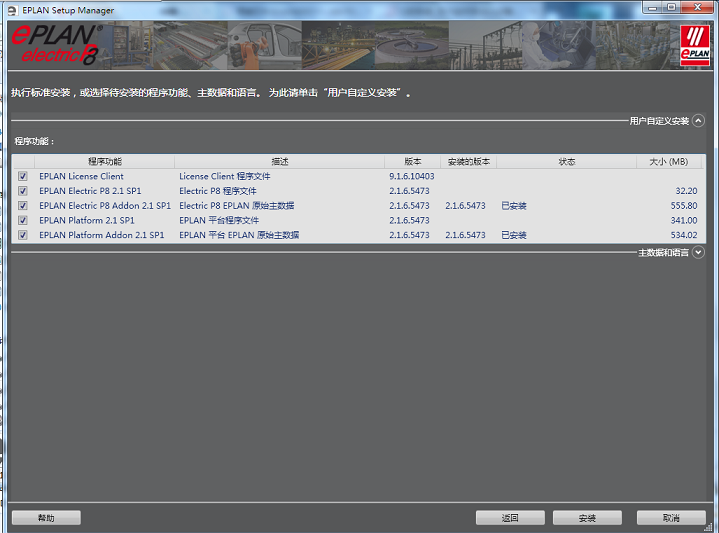Cancel setup with the 取消 button

[670, 518]
